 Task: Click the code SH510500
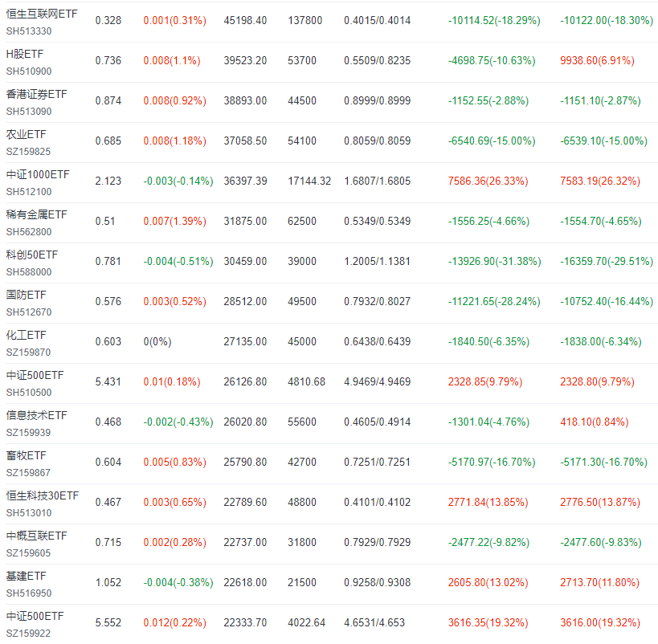click(29, 393)
